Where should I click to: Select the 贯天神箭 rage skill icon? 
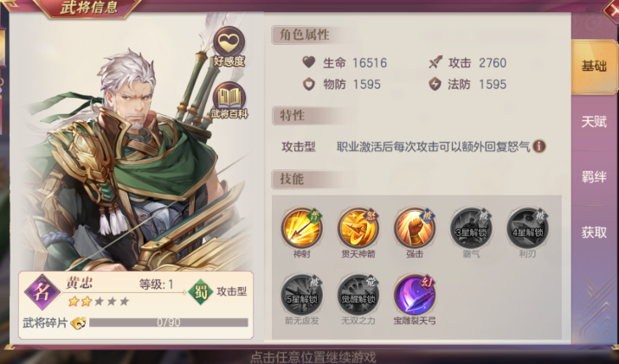tap(358, 228)
